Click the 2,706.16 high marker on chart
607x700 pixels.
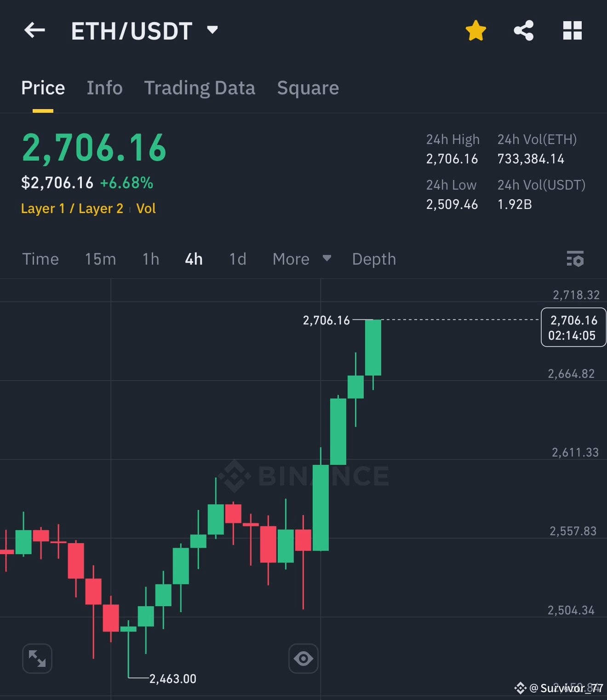(326, 320)
